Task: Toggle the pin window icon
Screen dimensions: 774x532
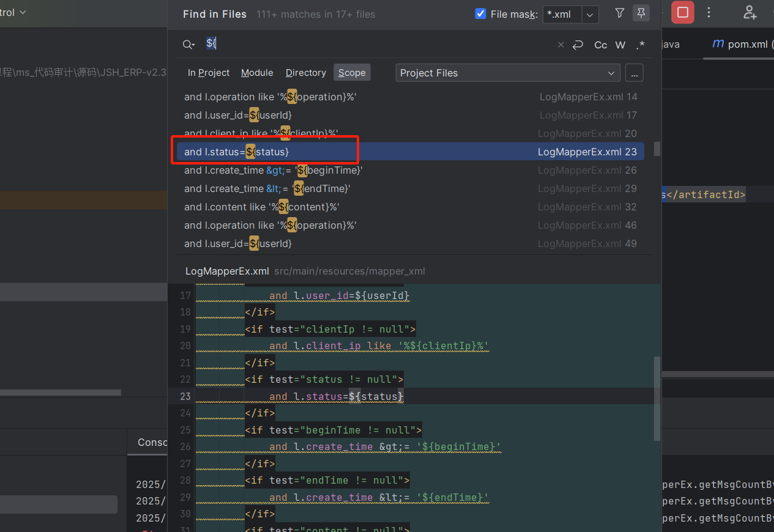Action: (641, 13)
